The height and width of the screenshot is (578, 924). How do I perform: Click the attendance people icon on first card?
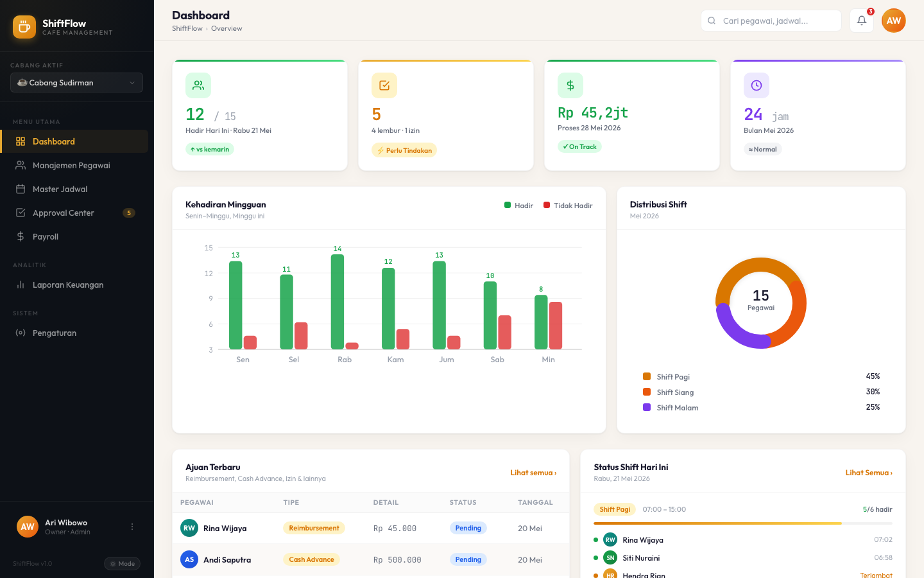click(198, 85)
